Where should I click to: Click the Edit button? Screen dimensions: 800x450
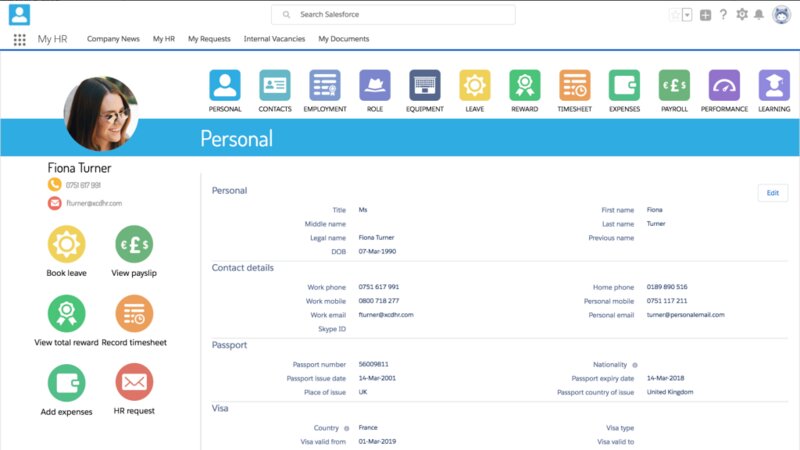tap(772, 193)
